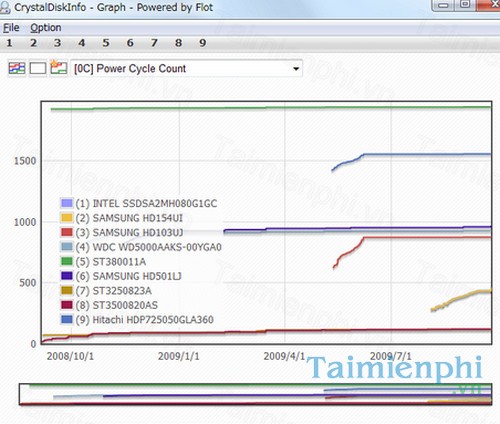Click the starred graph icon button
The image size is (500, 424).
pos(59,68)
